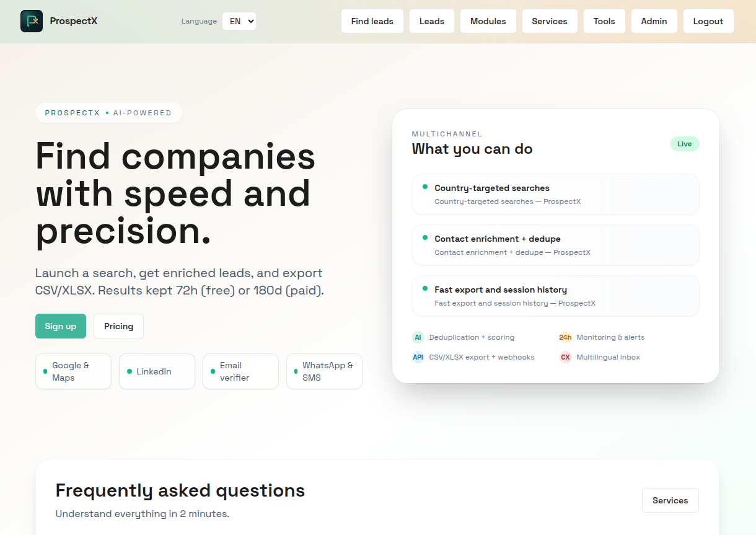Select the AI badge beside Deduplication + scoring
756x535 pixels.
tap(418, 337)
